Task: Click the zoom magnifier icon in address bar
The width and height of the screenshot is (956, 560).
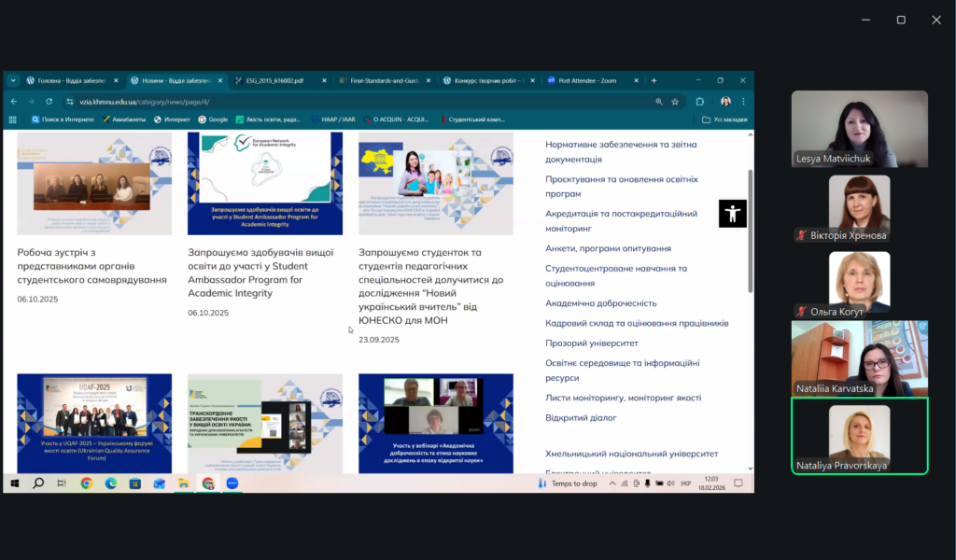Action: 659,102
